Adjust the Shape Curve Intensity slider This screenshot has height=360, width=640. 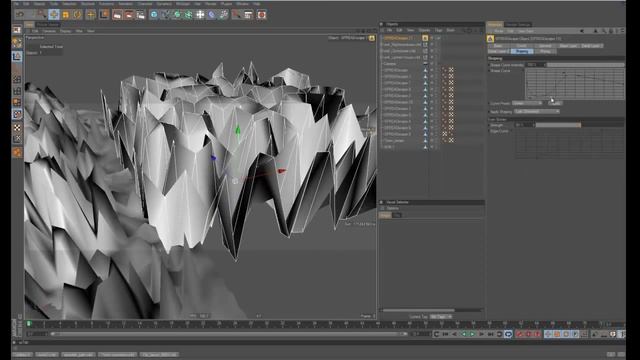(586, 65)
